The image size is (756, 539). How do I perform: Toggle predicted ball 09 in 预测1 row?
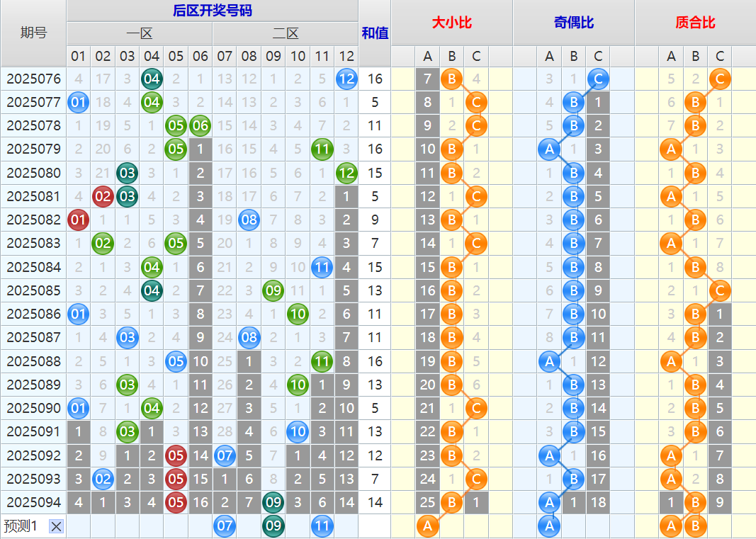(x=273, y=526)
